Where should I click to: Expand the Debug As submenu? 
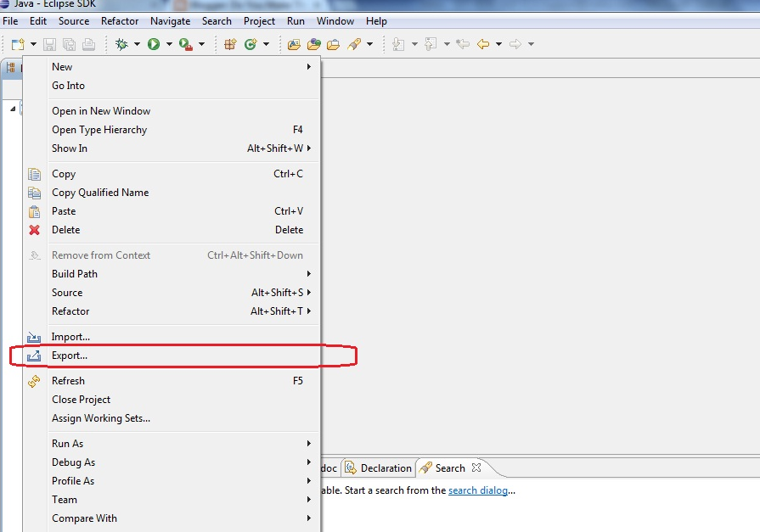(x=171, y=462)
